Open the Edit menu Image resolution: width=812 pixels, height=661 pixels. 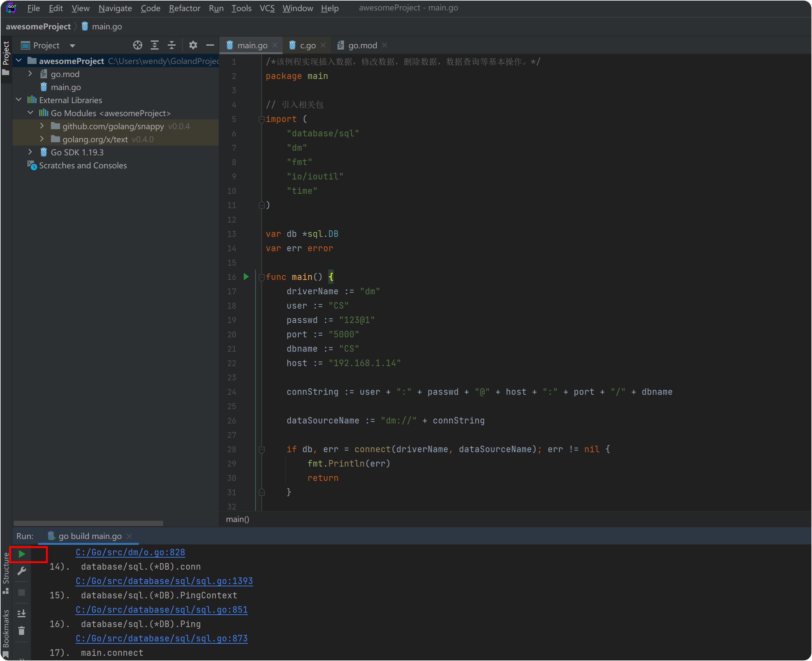pyautogui.click(x=55, y=8)
